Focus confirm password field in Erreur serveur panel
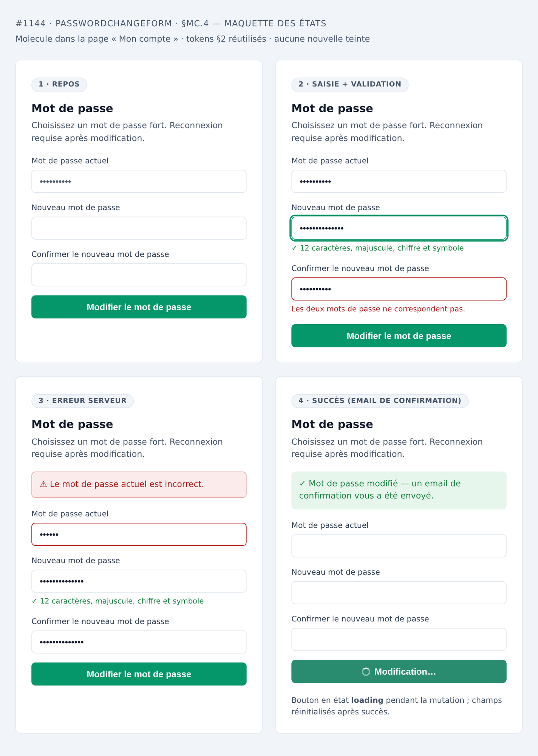This screenshot has height=756, width=538. point(139,642)
